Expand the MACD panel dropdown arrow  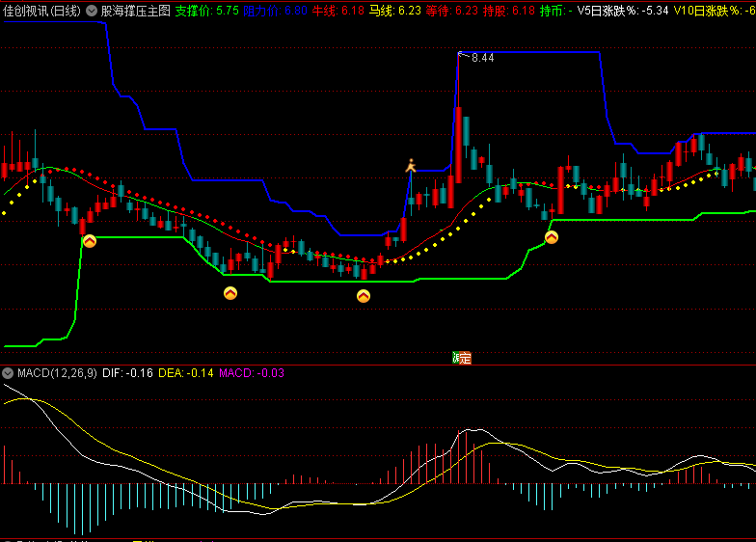pos(8,372)
